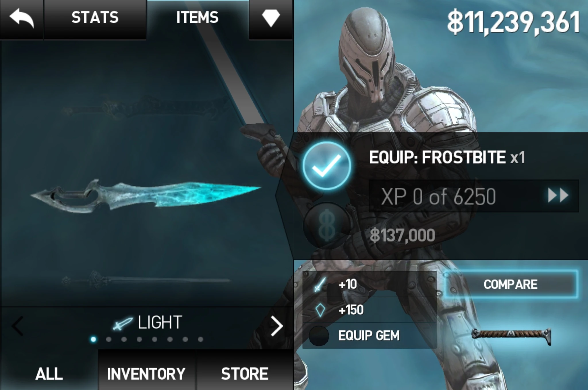The height and width of the screenshot is (390, 588).
Task: Tap the dollar sign buy icon
Action: [327, 225]
